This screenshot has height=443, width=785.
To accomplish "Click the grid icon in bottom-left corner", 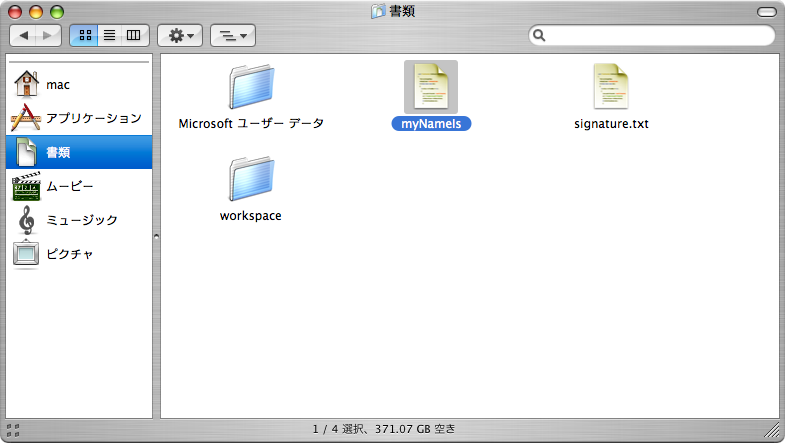I will click(x=13, y=430).
